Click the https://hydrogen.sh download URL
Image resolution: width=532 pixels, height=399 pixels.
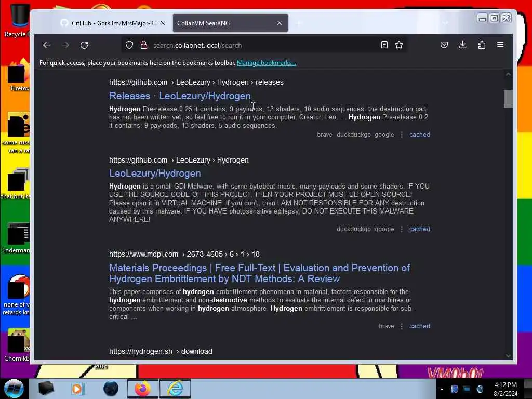pyautogui.click(x=161, y=351)
